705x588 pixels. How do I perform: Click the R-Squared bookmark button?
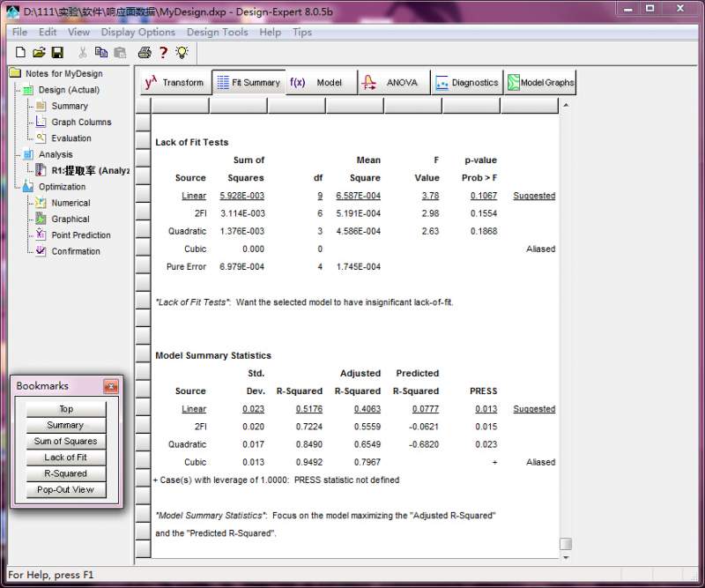click(65, 473)
